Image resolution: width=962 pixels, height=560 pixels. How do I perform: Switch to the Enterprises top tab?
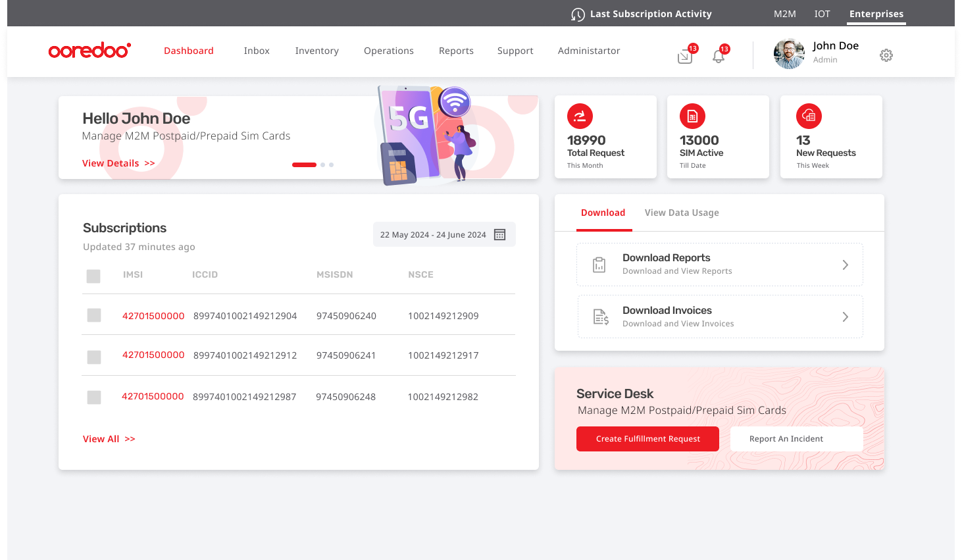pos(876,14)
